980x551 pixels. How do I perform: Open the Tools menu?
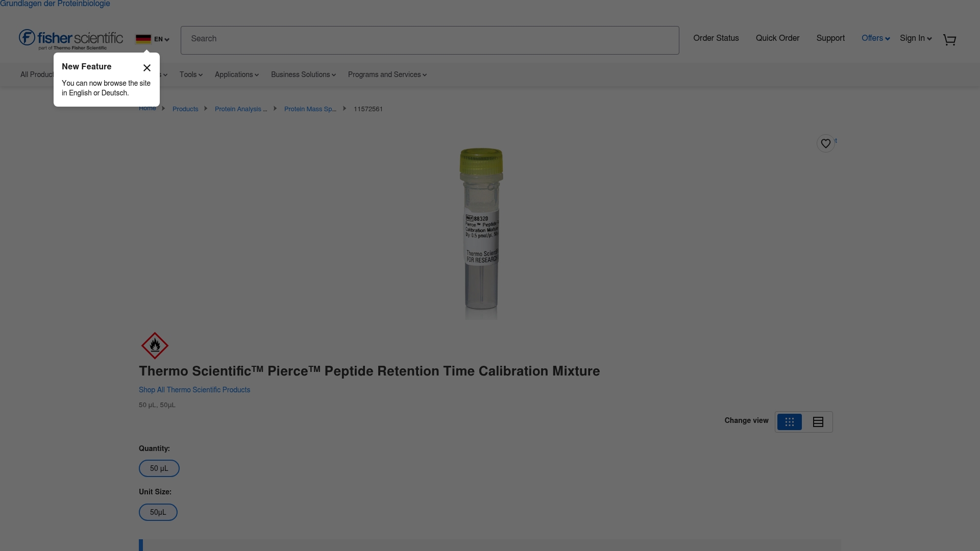click(191, 74)
